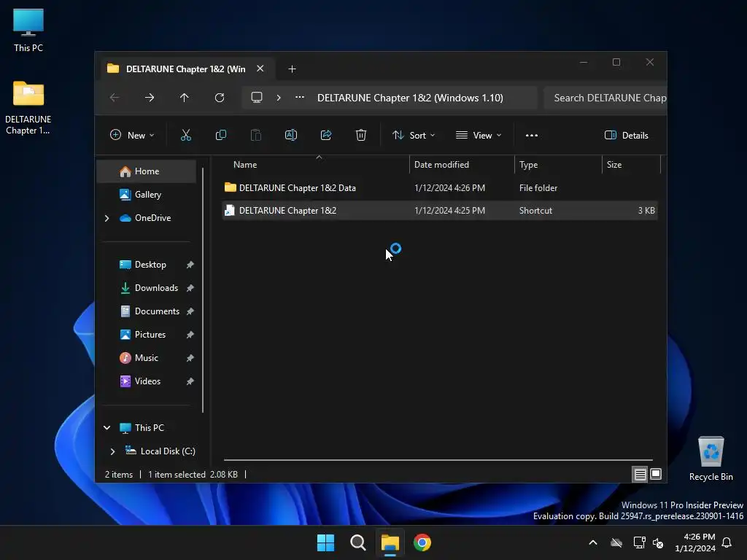Screen dimensions: 747x560
Task: Open pinned Downloads folder
Action: 156,288
